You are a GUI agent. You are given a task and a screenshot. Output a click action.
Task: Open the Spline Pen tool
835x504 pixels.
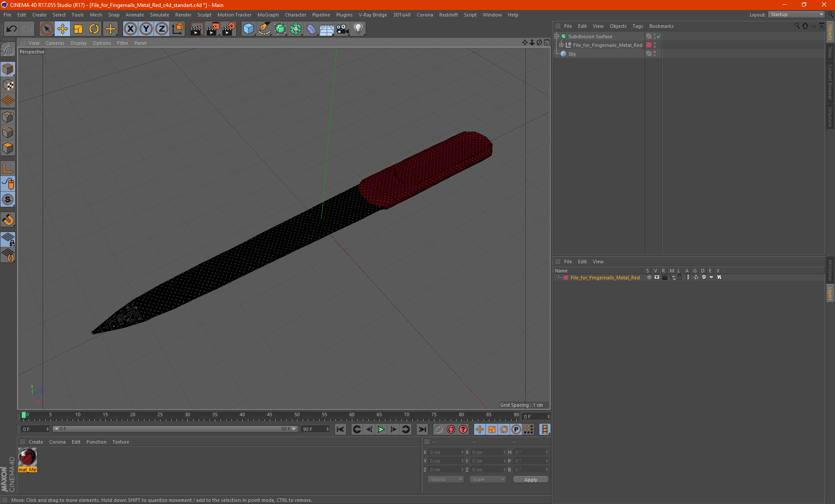click(264, 29)
